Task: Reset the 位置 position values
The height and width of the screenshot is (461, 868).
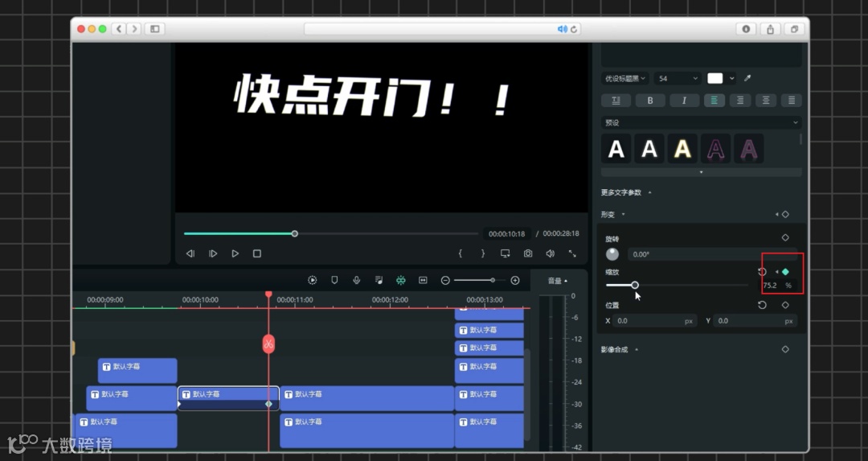Action: [762, 305]
